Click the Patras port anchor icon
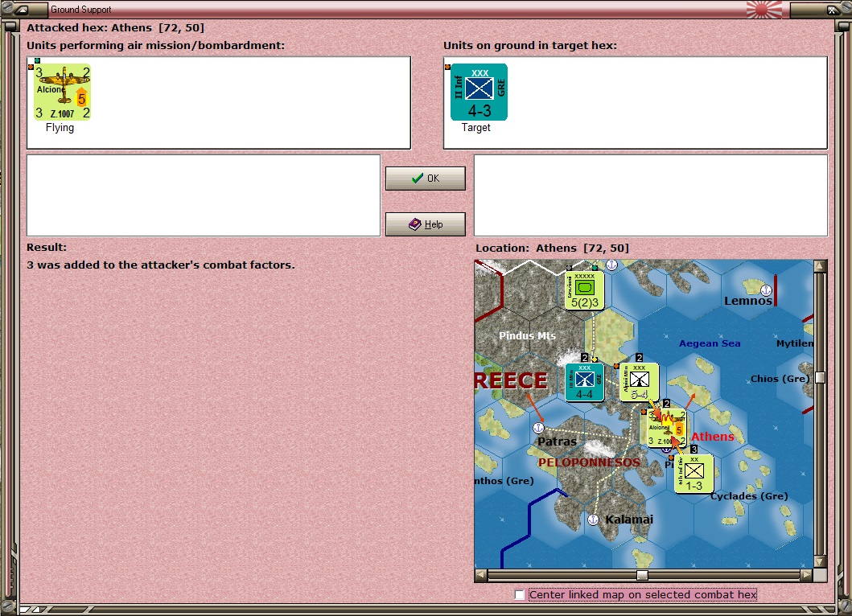The height and width of the screenshot is (616, 852). pos(538,428)
